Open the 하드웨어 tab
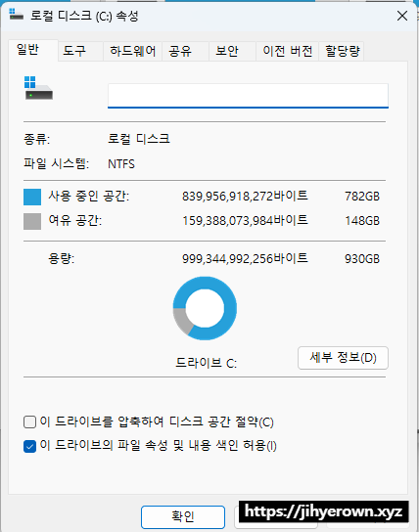Screen dimensions: 419x532 click(132, 51)
